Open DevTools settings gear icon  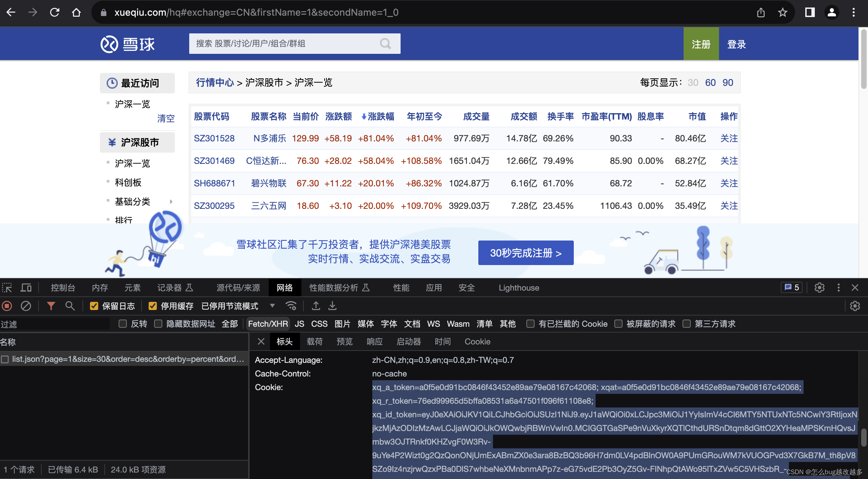pyautogui.click(x=819, y=288)
